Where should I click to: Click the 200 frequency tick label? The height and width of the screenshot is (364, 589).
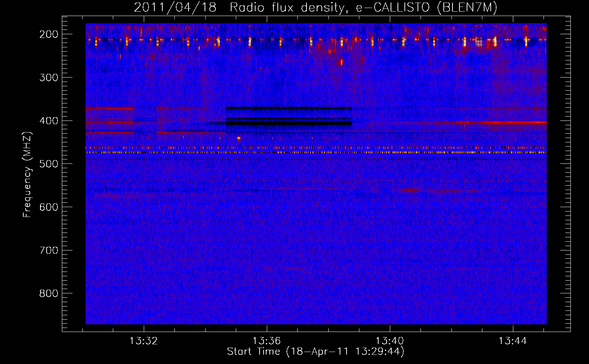coord(49,34)
